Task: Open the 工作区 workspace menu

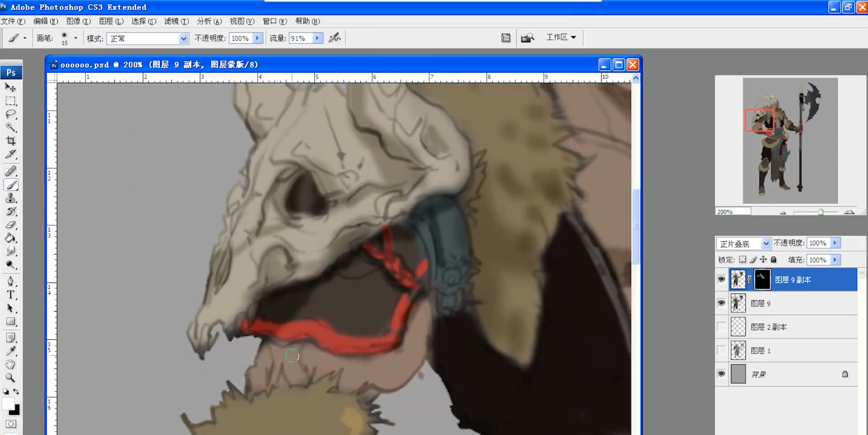Action: pyautogui.click(x=561, y=37)
